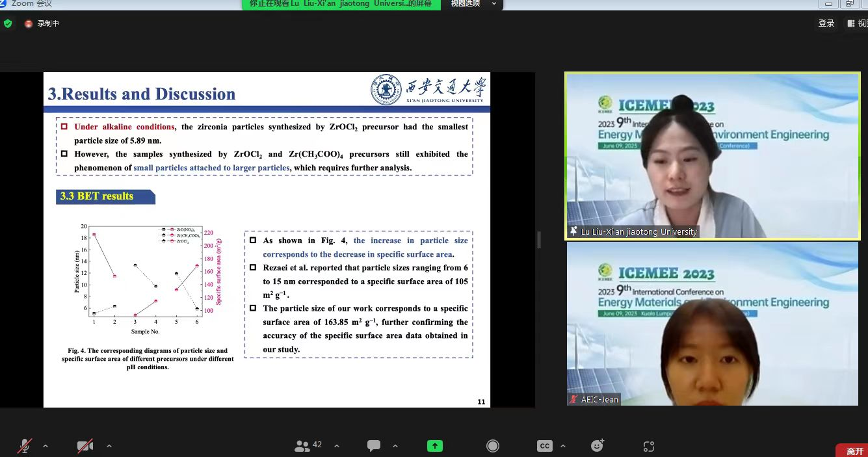Screen dimensions: 868x457
Task: Click the record button icon
Action: [493, 446]
